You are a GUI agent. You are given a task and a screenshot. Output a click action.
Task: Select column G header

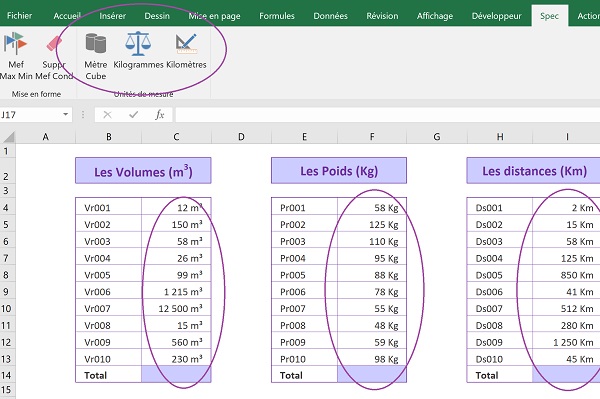pyautogui.click(x=437, y=137)
